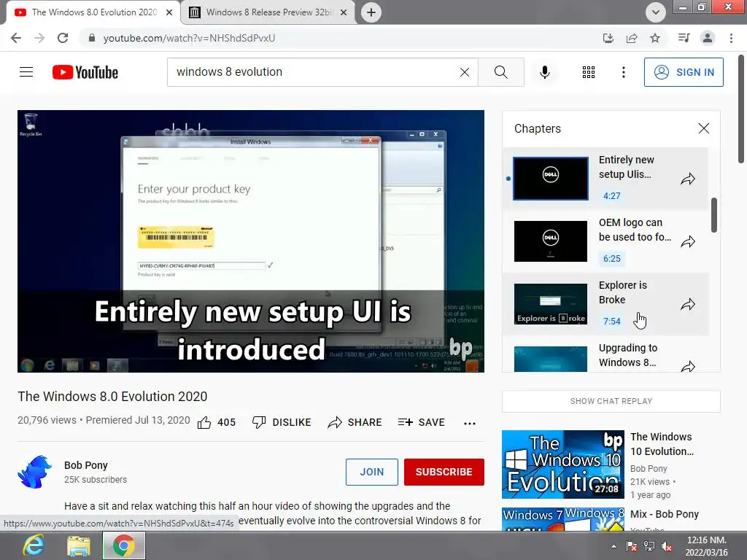This screenshot has width=747, height=560.
Task: Open the network tray icon
Action: pyautogui.click(x=649, y=546)
